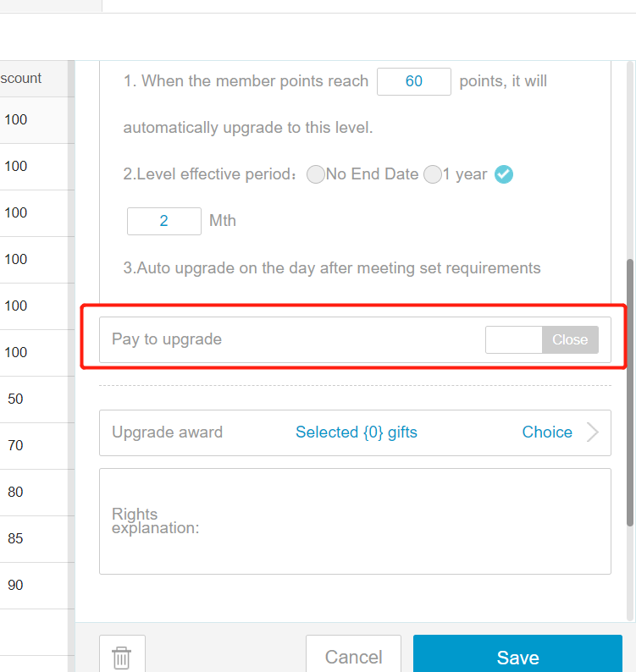Toggle the Pay to upgrade switch

(542, 340)
